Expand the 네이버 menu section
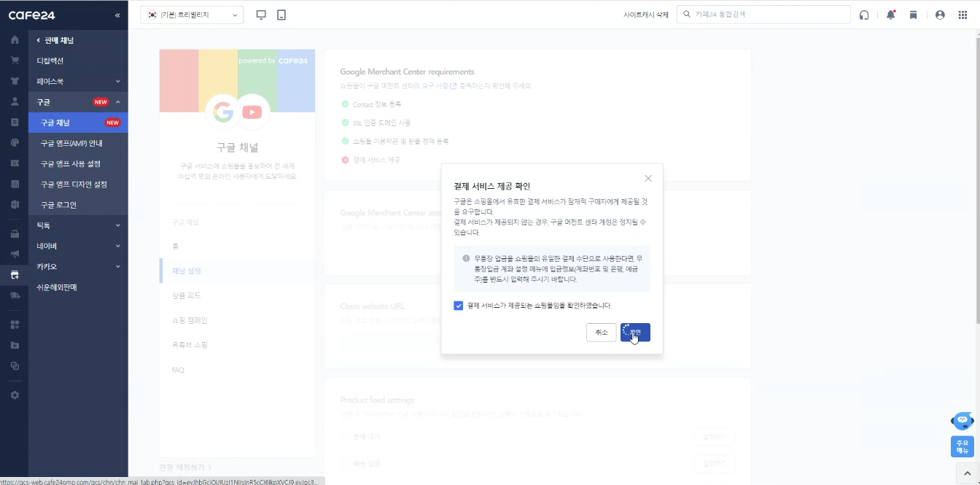Viewport: 980px width, 485px height. (x=79, y=246)
